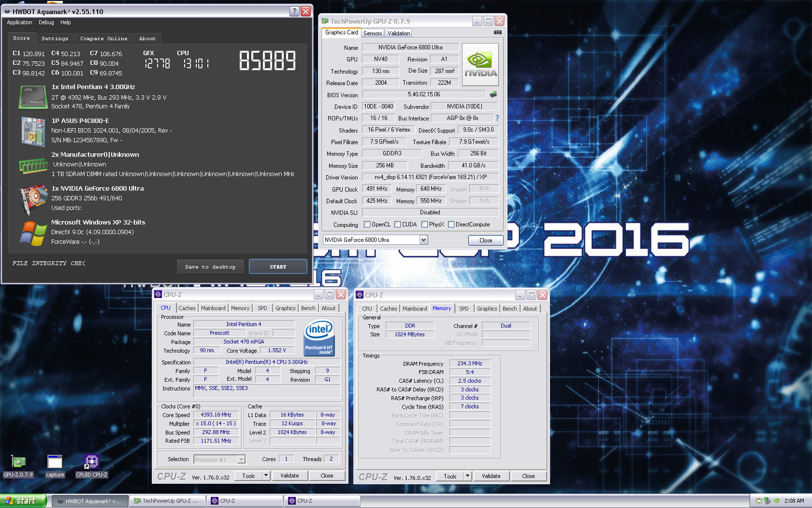Open Tools dropdown arrow in right CPU-Z
The width and height of the screenshot is (812, 508).
(x=467, y=476)
